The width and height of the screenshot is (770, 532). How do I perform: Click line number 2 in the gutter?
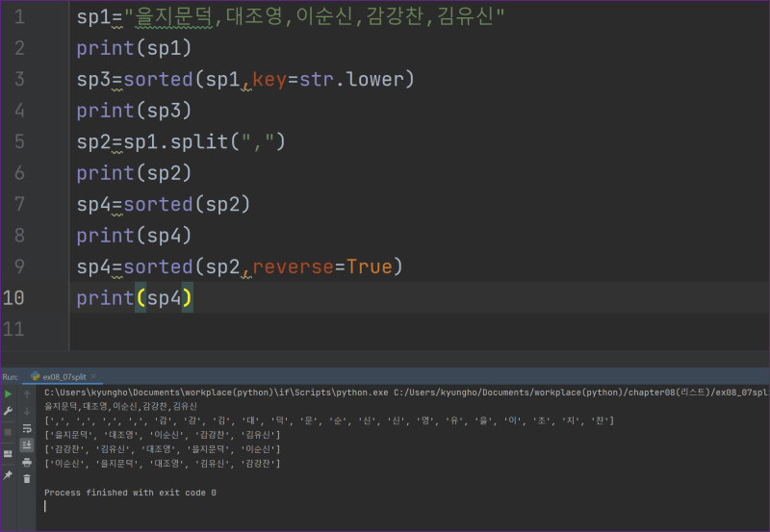tap(19, 48)
